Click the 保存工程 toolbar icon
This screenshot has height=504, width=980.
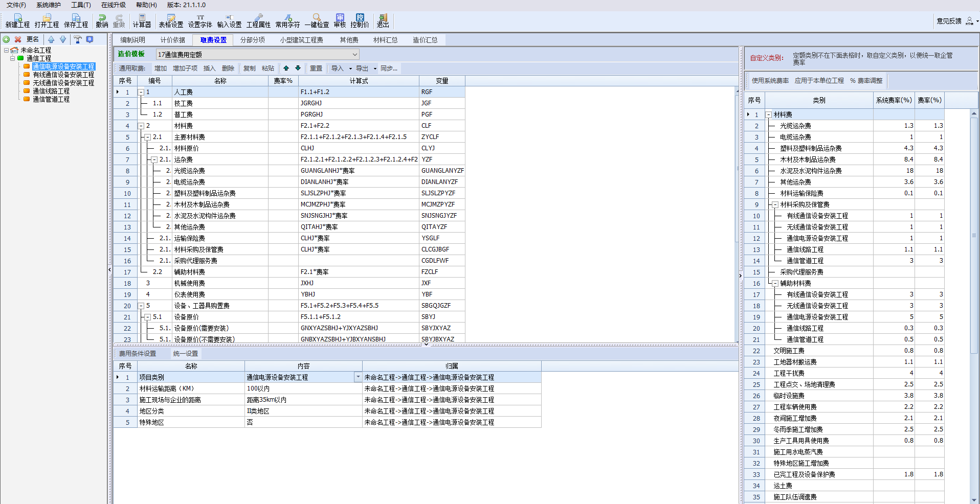click(76, 21)
